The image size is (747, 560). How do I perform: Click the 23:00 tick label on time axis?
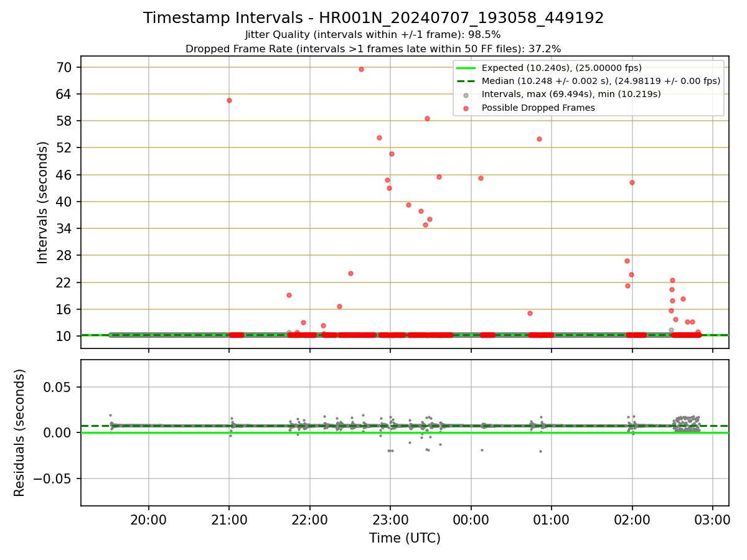tap(390, 520)
